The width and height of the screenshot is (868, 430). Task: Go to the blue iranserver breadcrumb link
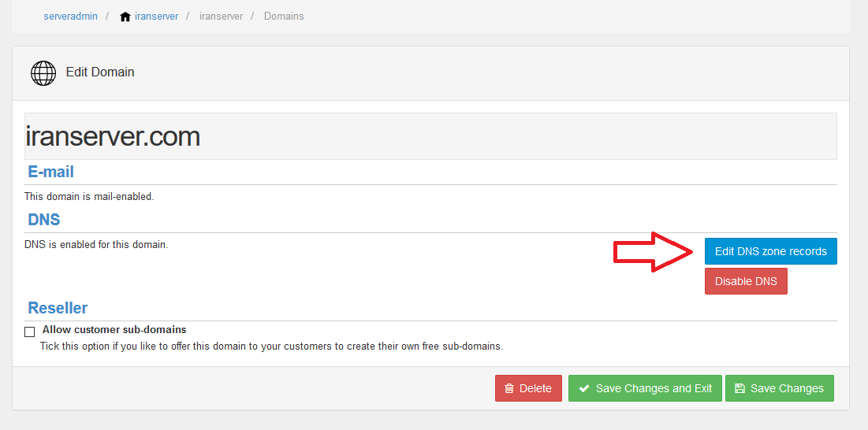pyautogui.click(x=156, y=16)
